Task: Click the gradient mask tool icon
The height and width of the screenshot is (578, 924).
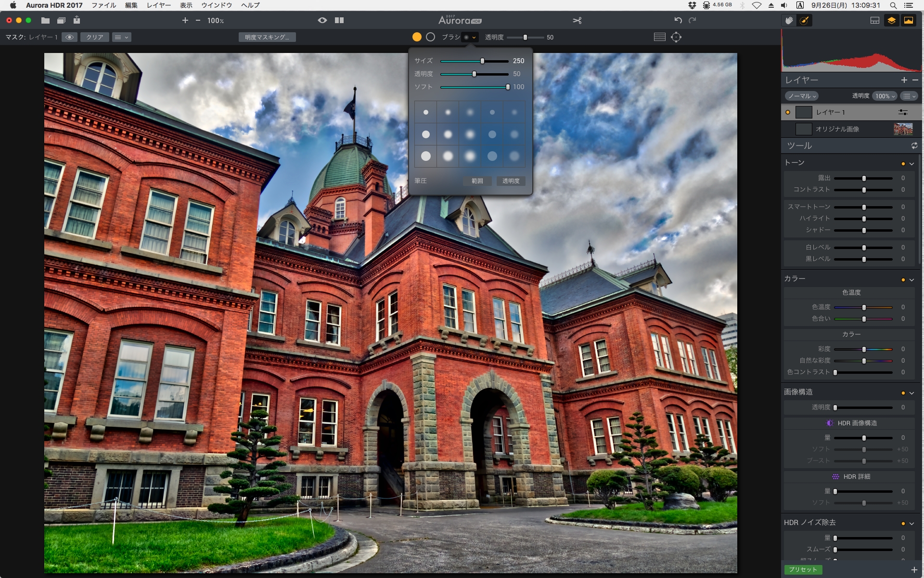Action: 660,37
